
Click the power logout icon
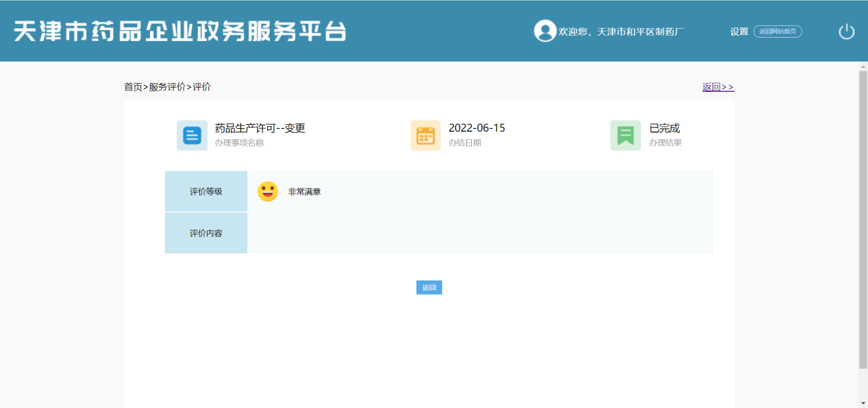click(x=847, y=32)
